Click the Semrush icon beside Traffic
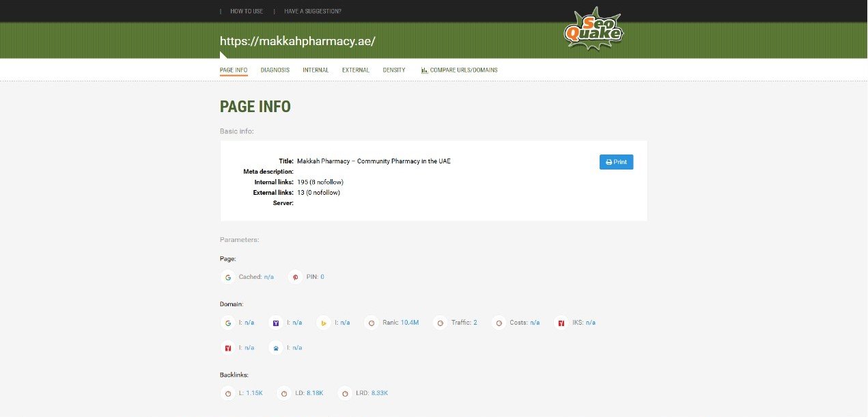 [x=440, y=323]
